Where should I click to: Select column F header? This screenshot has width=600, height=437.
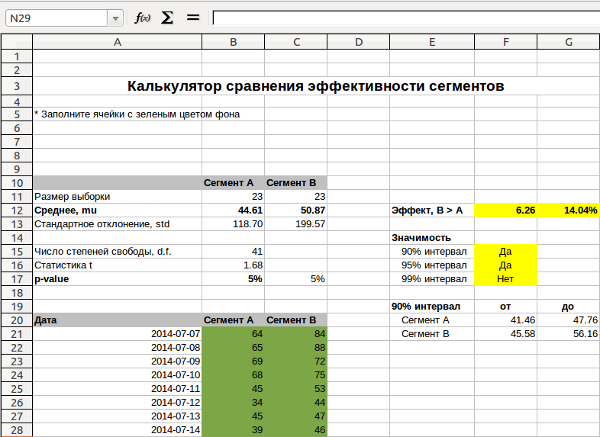coord(506,42)
